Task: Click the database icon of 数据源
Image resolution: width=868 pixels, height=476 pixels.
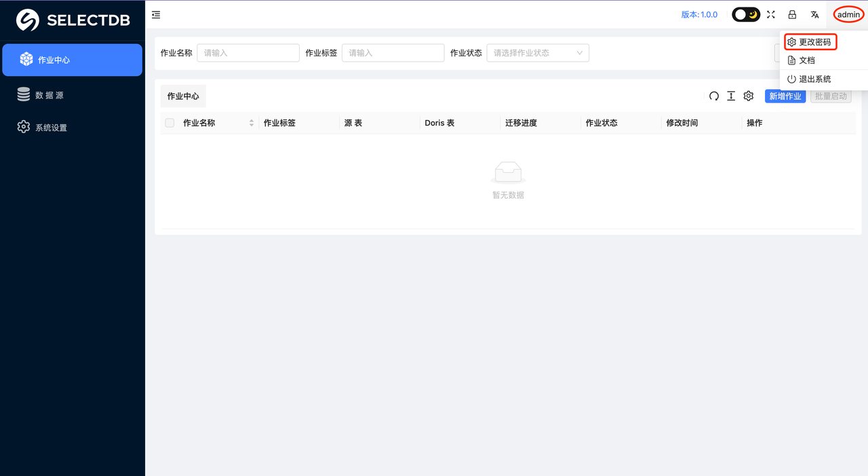Action: tap(24, 94)
